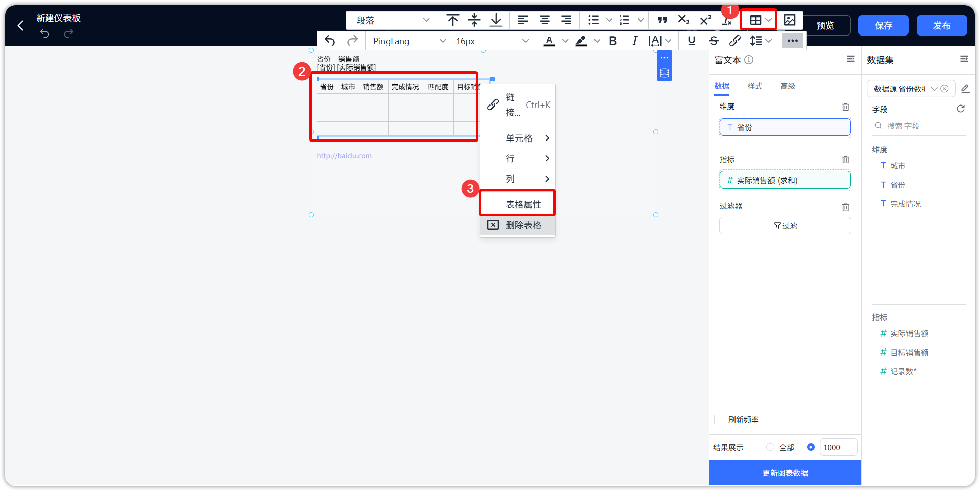The width and height of the screenshot is (980, 491).
Task: Open the 单元格 submenu
Action: point(518,138)
